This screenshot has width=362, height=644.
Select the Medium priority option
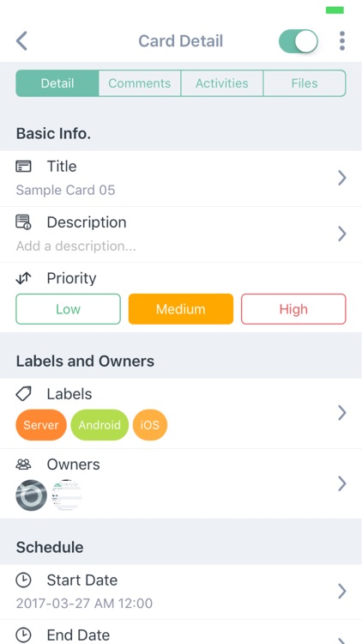[x=181, y=309]
